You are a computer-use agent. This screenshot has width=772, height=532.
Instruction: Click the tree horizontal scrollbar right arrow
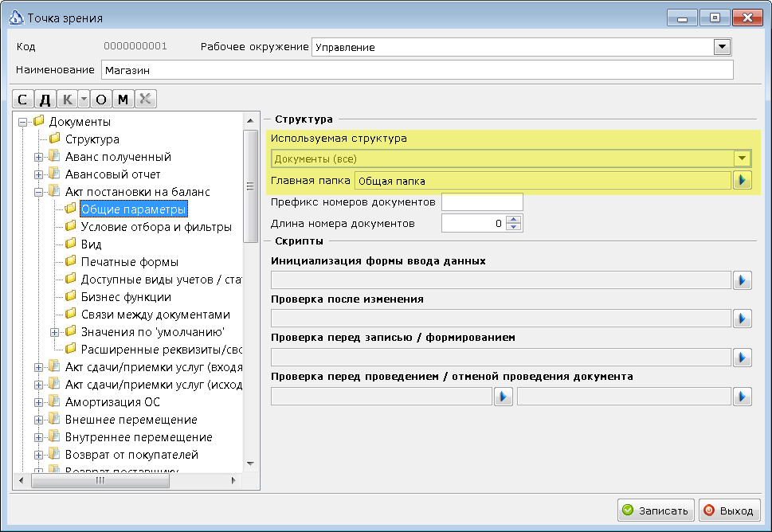tap(233, 480)
